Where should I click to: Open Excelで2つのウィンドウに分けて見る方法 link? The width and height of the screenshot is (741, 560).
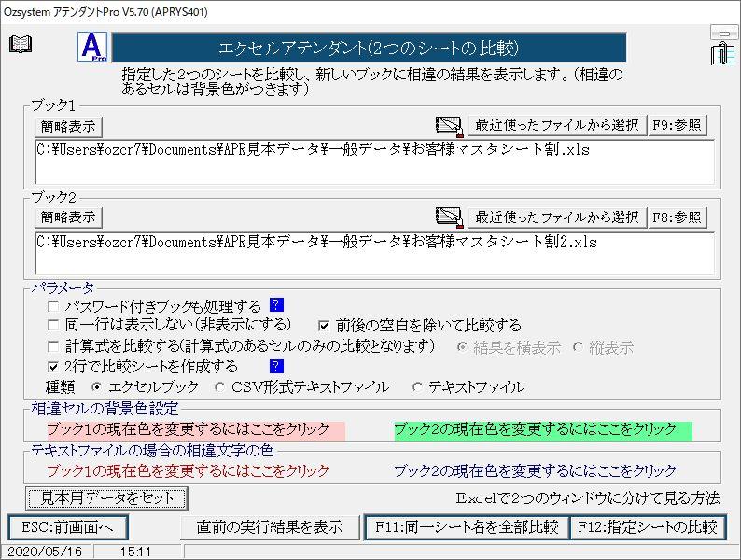pos(587,498)
